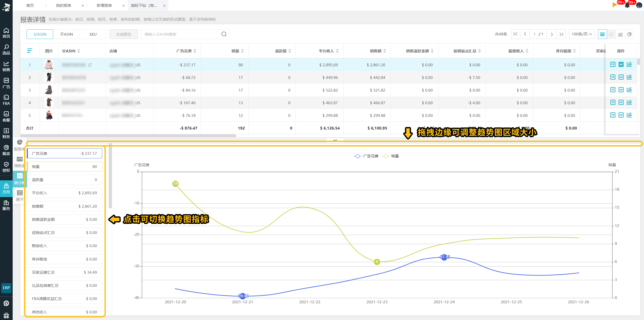Switch to bar chart view icon
Image resolution: width=644 pixels, height=320 pixels.
tap(620, 34)
